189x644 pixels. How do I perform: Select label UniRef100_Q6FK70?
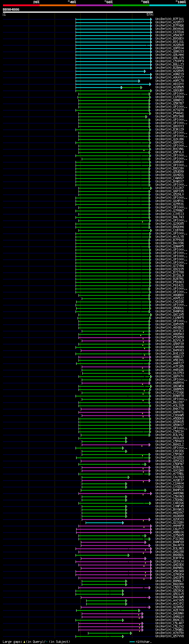pyautogui.click(x=170, y=376)
